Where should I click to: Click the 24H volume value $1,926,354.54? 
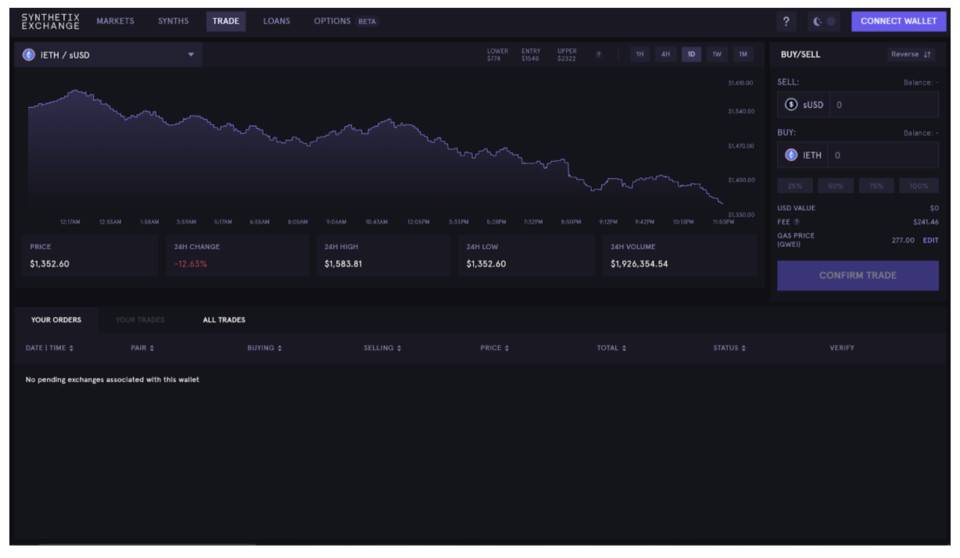click(639, 265)
